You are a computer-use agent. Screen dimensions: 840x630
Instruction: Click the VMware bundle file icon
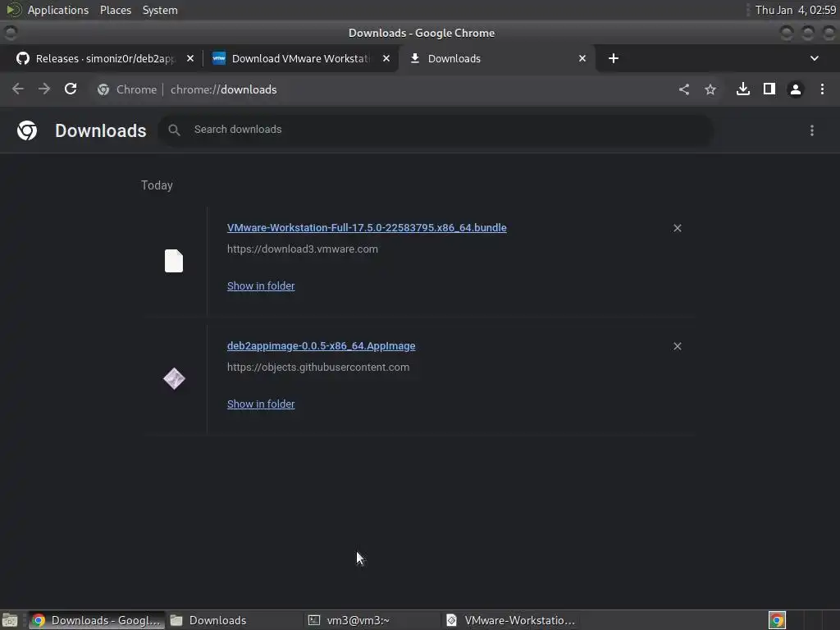tap(174, 261)
